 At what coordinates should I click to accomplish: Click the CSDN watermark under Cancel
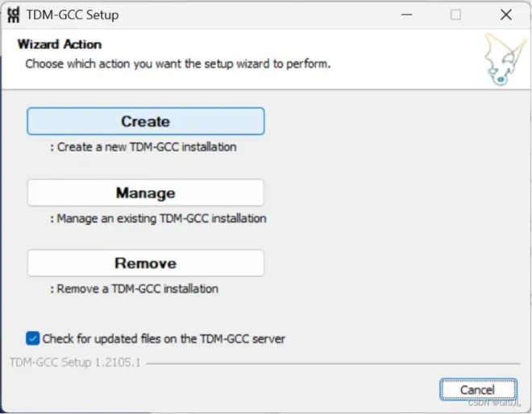(x=494, y=403)
